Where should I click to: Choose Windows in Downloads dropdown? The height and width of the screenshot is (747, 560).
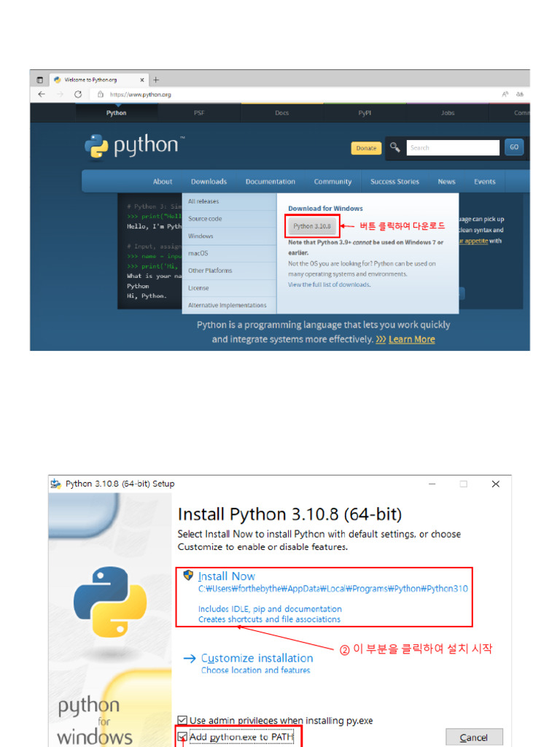coord(229,236)
